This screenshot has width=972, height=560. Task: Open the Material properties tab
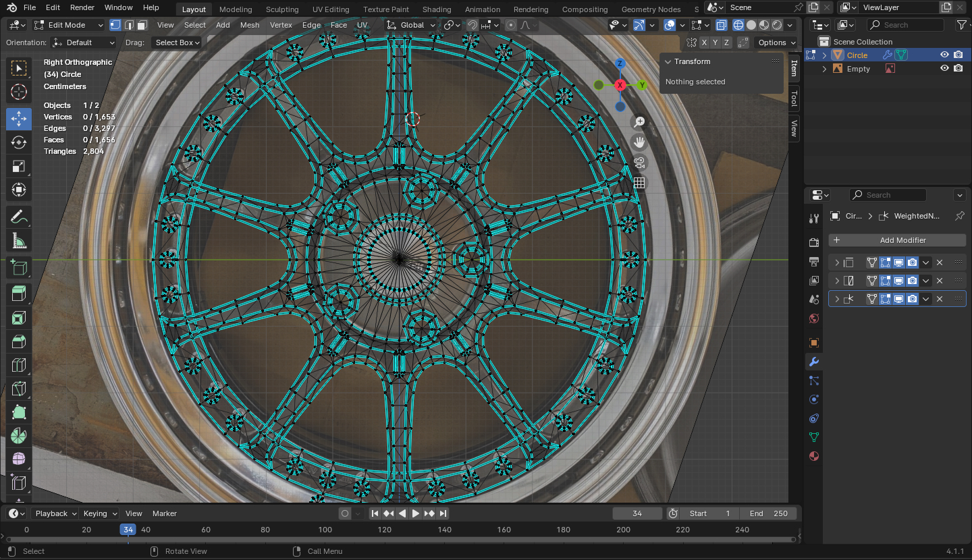click(x=813, y=456)
